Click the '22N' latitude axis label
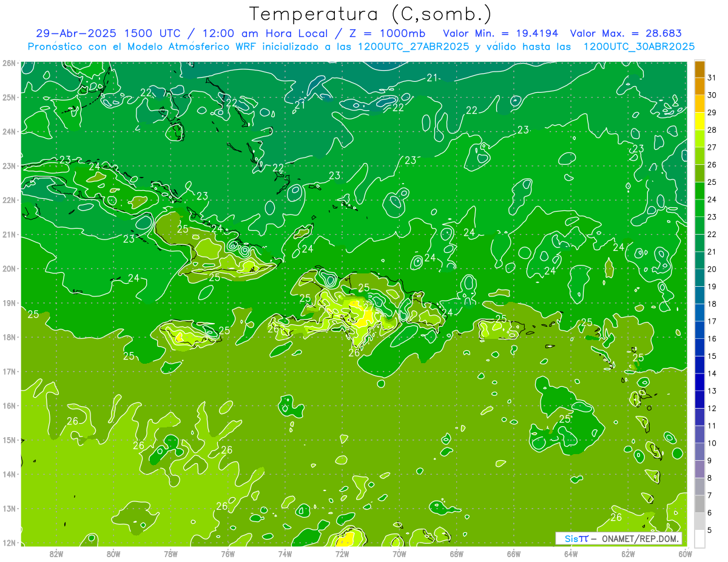 (x=9, y=200)
